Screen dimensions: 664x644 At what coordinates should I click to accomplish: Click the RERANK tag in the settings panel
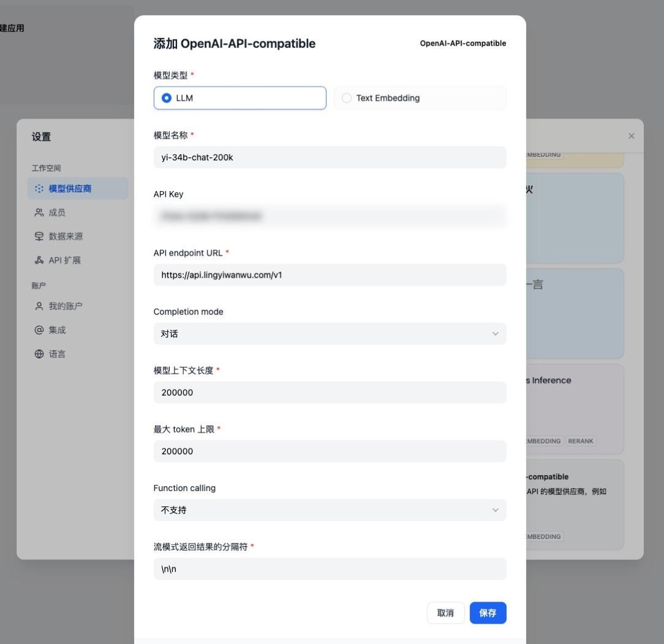pyautogui.click(x=580, y=441)
